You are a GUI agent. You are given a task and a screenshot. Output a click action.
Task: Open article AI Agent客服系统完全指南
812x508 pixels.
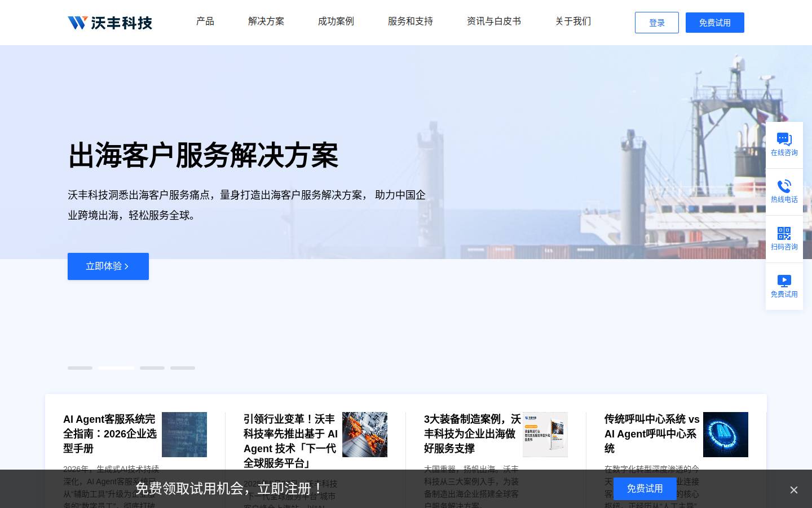(110, 433)
